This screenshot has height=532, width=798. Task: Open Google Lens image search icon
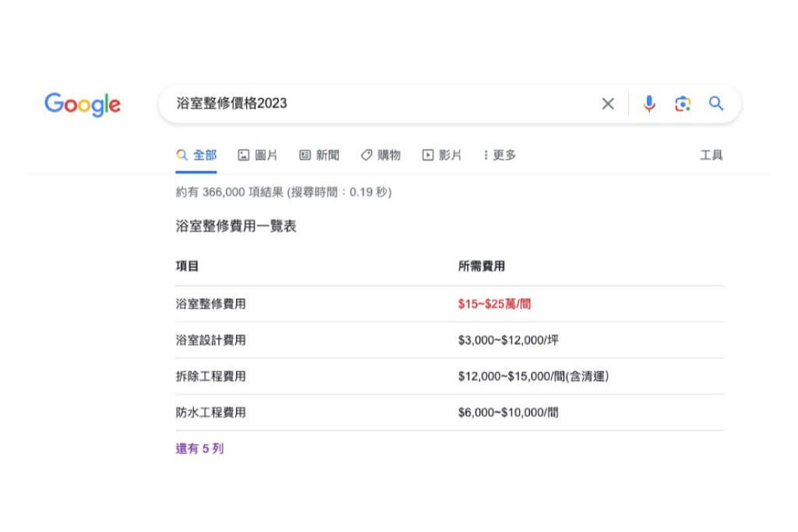[x=683, y=104]
